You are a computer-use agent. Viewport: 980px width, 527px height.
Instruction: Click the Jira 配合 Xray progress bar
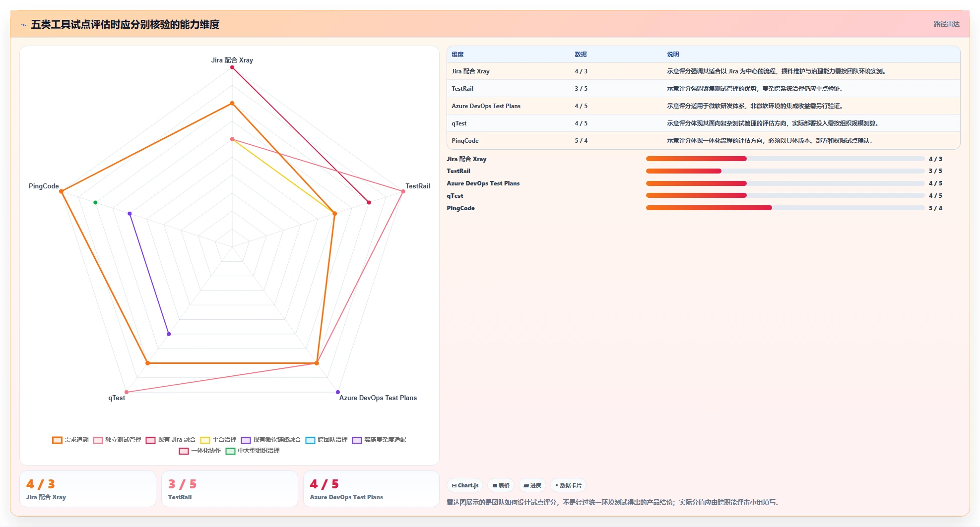785,159
